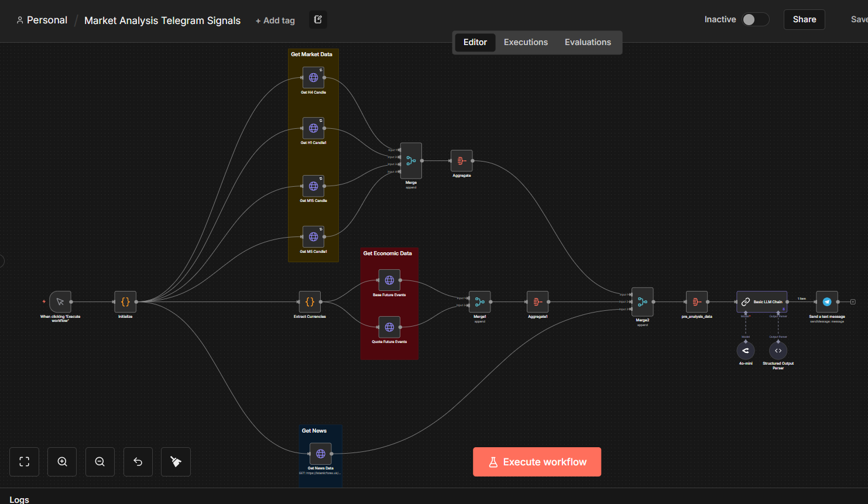Viewport: 868px width, 504px height.
Task: Select the Aggregate1 node
Action: click(x=537, y=302)
